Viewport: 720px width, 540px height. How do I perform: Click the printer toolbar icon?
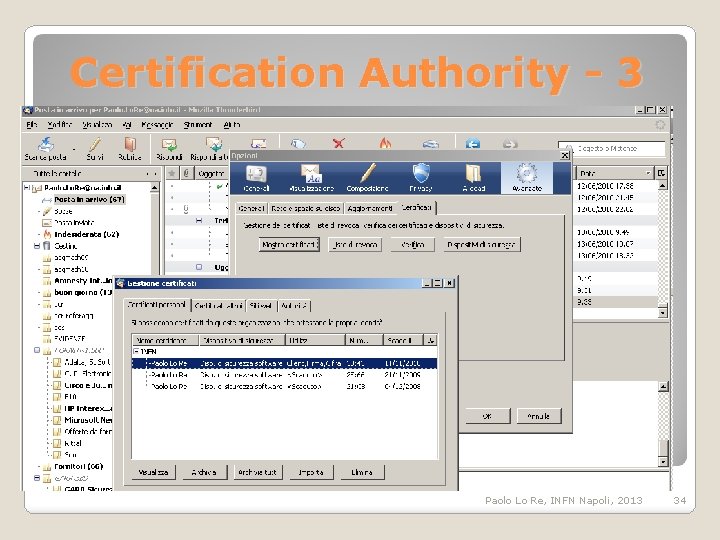(430, 144)
